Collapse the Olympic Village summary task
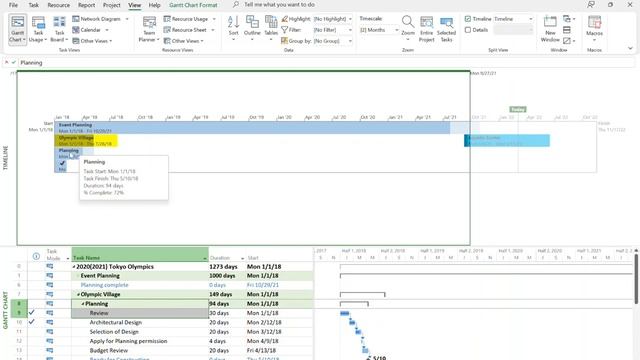Image resolution: width=640 pixels, height=360 pixels. pyautogui.click(x=78, y=294)
